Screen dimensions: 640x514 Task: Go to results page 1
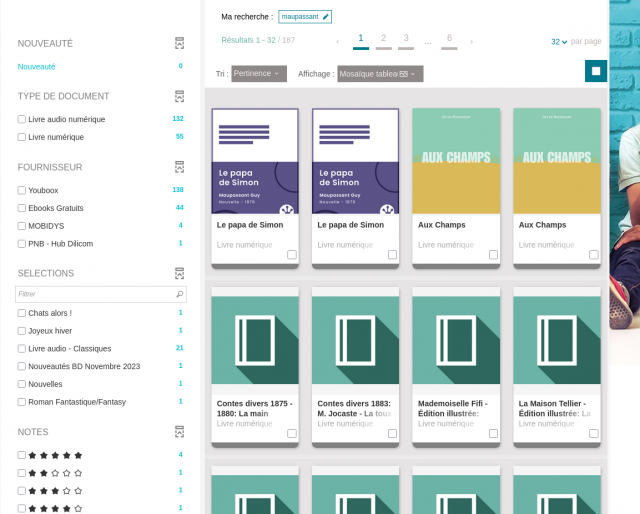[x=361, y=40]
